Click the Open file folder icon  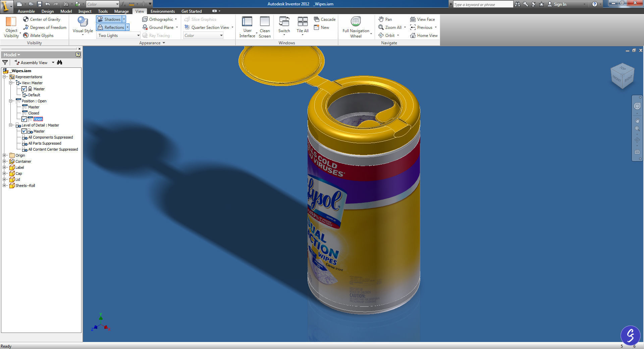(x=31, y=4)
